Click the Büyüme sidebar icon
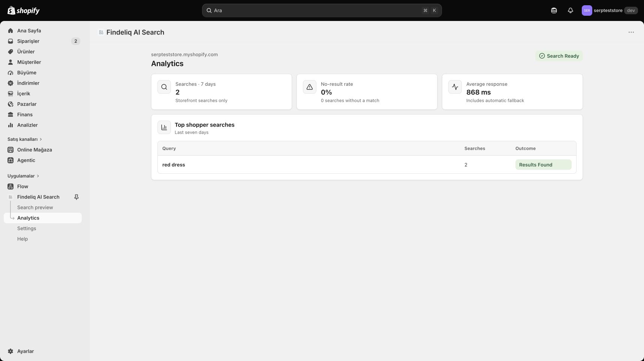The image size is (644, 361). pyautogui.click(x=10, y=73)
